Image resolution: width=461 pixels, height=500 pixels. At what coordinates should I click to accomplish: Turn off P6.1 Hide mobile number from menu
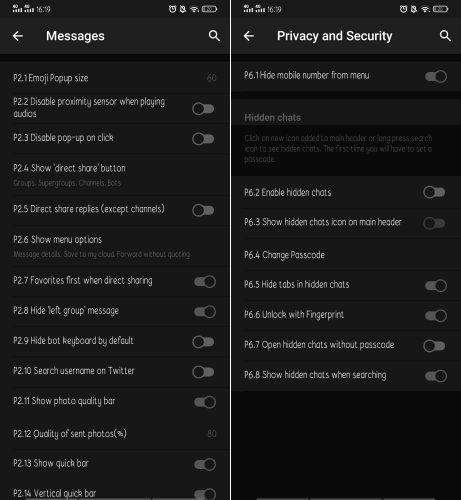click(x=436, y=76)
